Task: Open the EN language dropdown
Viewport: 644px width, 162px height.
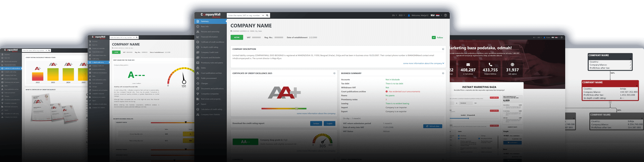Action: pos(394,15)
